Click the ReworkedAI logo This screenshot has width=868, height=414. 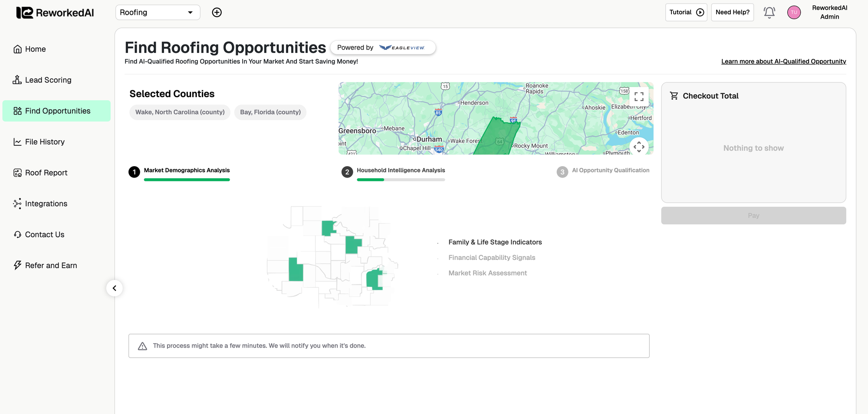55,13
